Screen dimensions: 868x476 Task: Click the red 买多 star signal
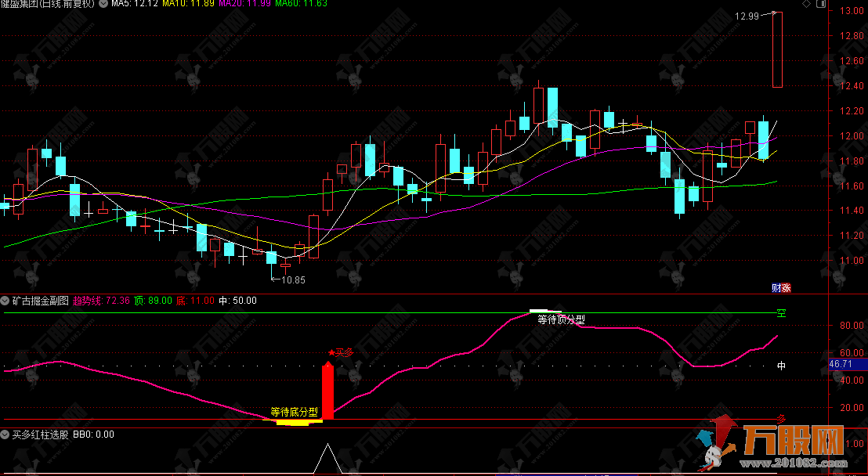click(x=341, y=353)
